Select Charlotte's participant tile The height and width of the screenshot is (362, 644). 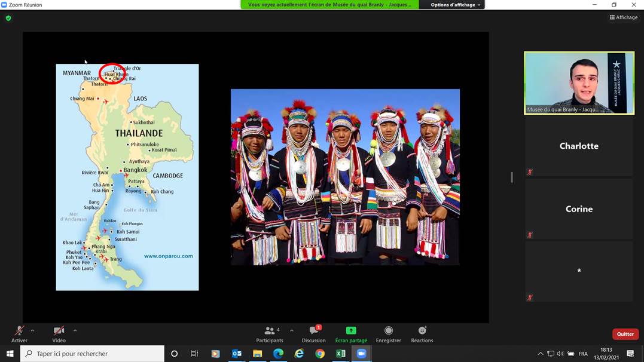pos(579,146)
